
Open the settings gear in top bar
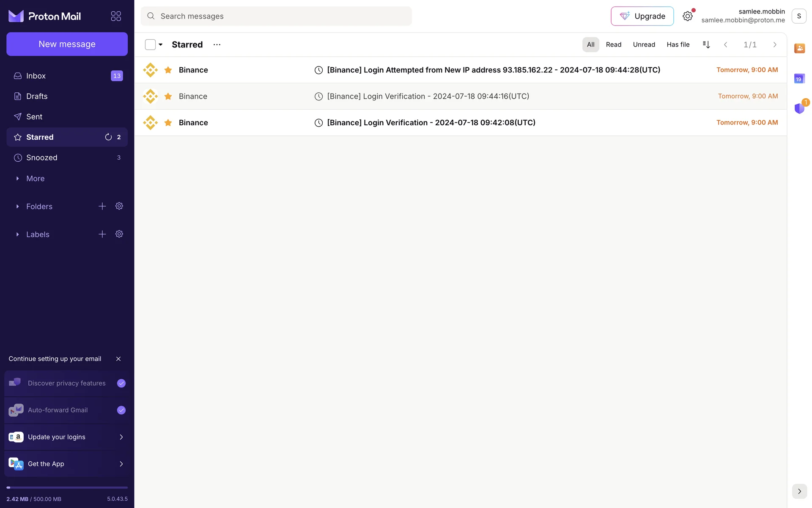[x=688, y=16]
